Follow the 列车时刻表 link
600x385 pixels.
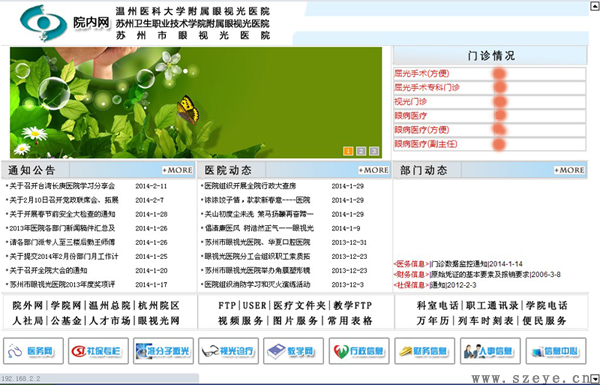point(486,321)
